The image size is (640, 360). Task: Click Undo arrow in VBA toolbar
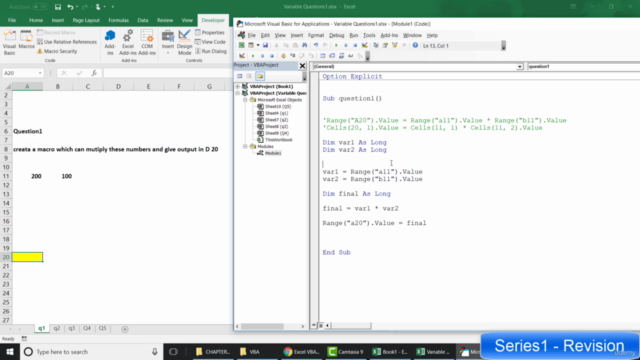pos(316,45)
